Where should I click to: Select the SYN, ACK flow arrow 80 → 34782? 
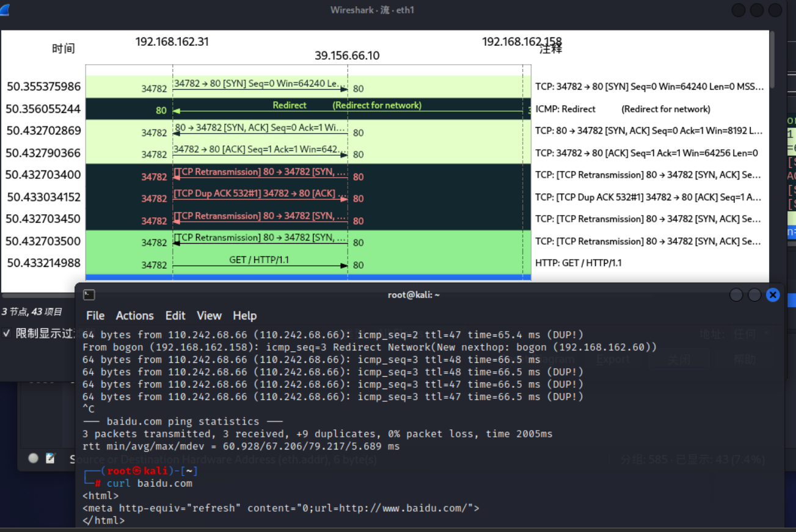tap(260, 131)
